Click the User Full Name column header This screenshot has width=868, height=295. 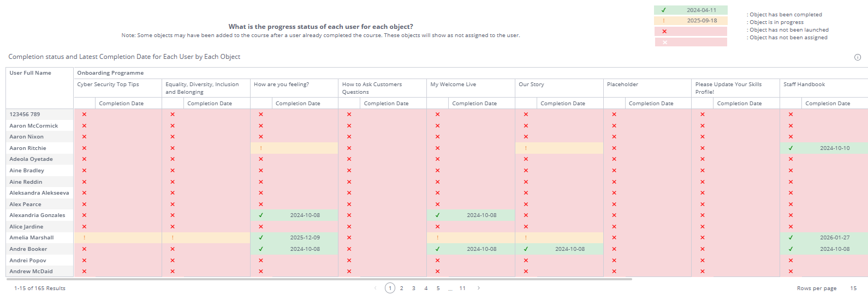pyautogui.click(x=31, y=73)
